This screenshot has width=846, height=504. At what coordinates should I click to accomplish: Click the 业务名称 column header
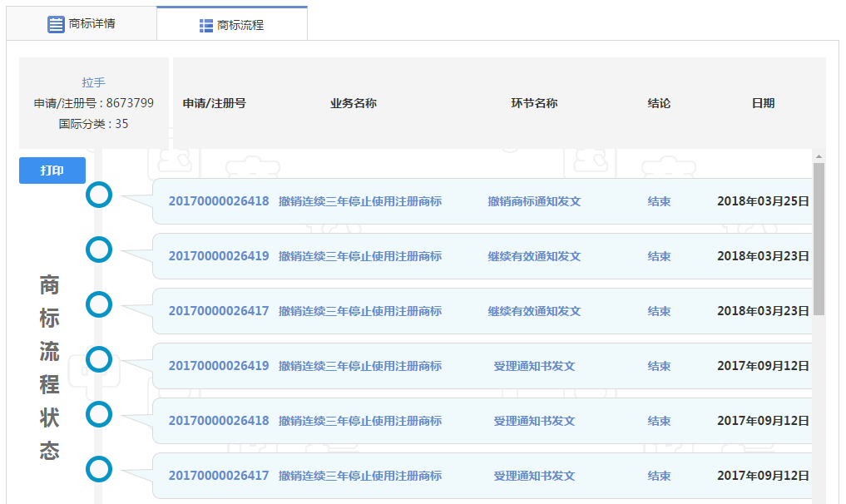pos(354,103)
